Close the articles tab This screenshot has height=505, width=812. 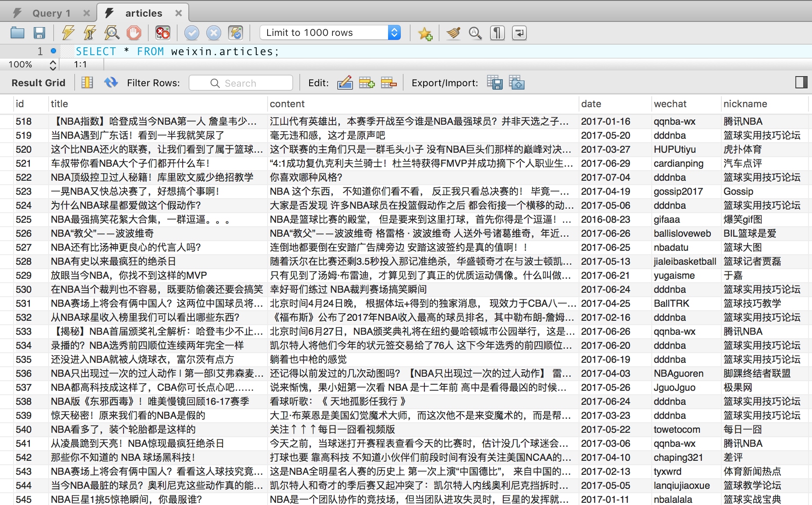pyautogui.click(x=179, y=13)
